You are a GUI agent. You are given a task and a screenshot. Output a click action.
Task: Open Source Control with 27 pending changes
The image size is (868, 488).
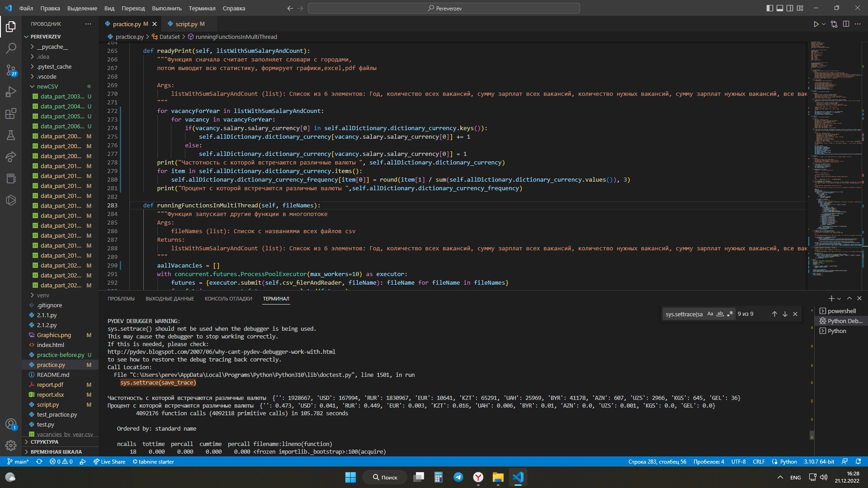(11, 70)
